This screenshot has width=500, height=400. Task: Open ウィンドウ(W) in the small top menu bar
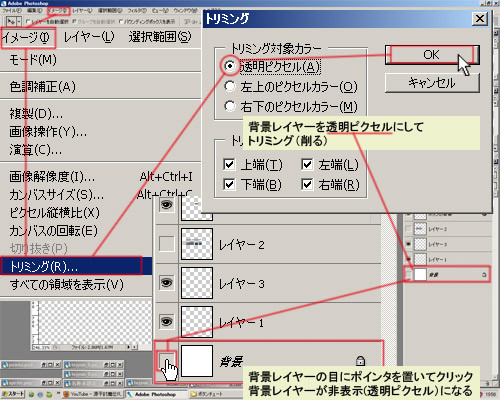(x=185, y=11)
